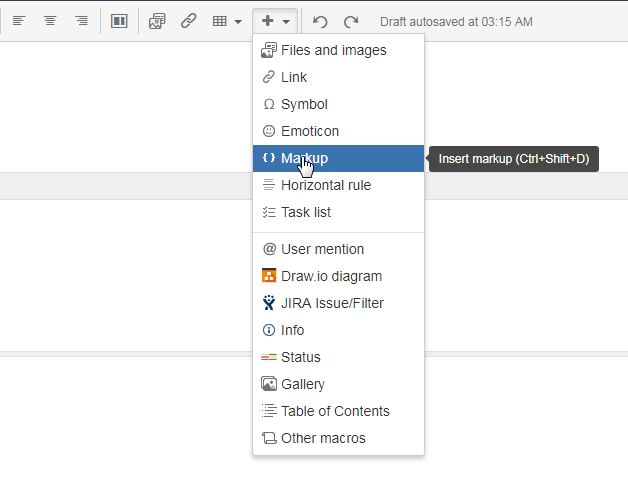The image size is (628, 482).
Task: Insert Horizontal rule
Action: click(338, 185)
